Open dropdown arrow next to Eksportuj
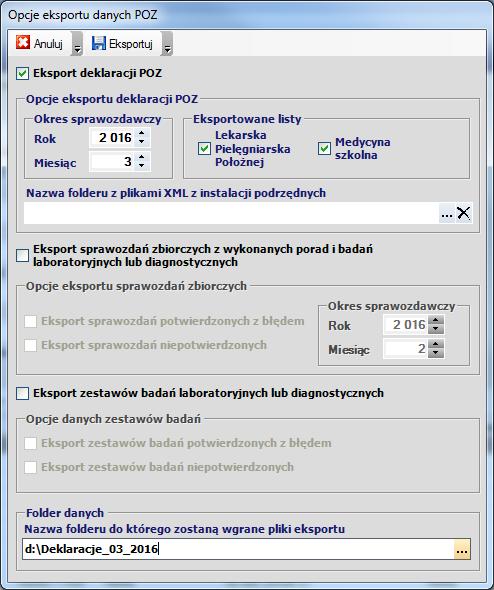This screenshot has width=494, height=590. [x=167, y=44]
